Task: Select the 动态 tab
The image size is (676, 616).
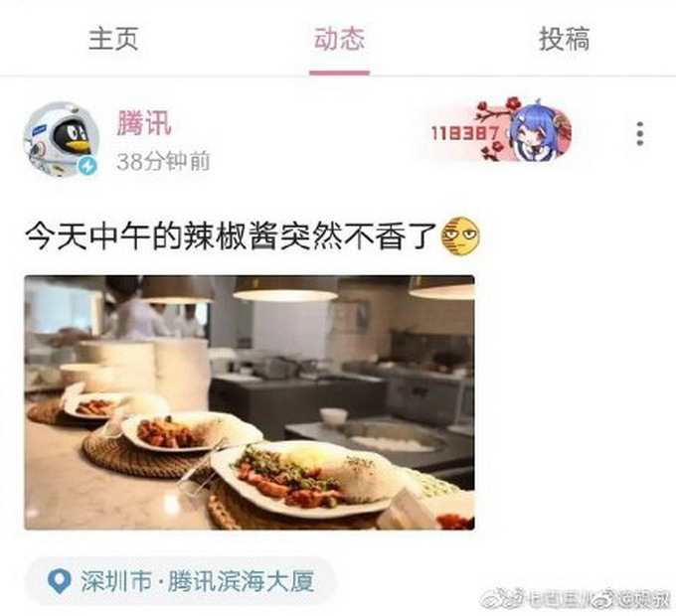Action: [339, 39]
